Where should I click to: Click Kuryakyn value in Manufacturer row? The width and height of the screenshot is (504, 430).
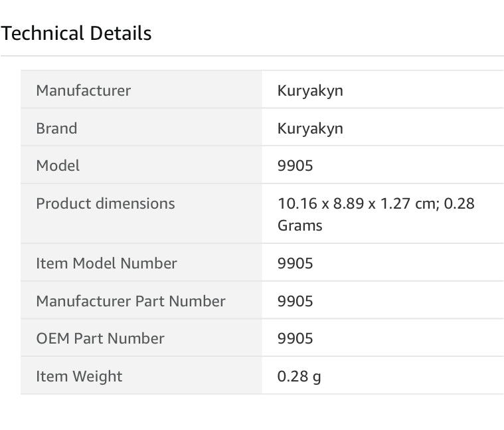point(310,90)
